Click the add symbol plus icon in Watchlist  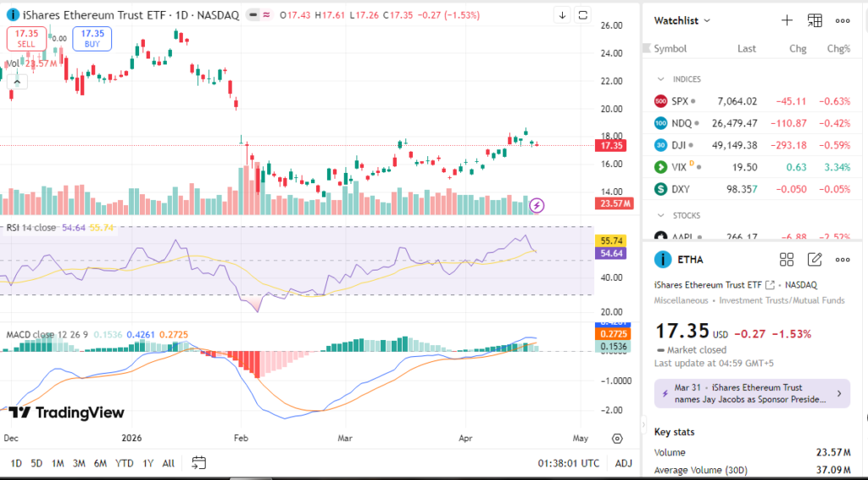coord(787,20)
